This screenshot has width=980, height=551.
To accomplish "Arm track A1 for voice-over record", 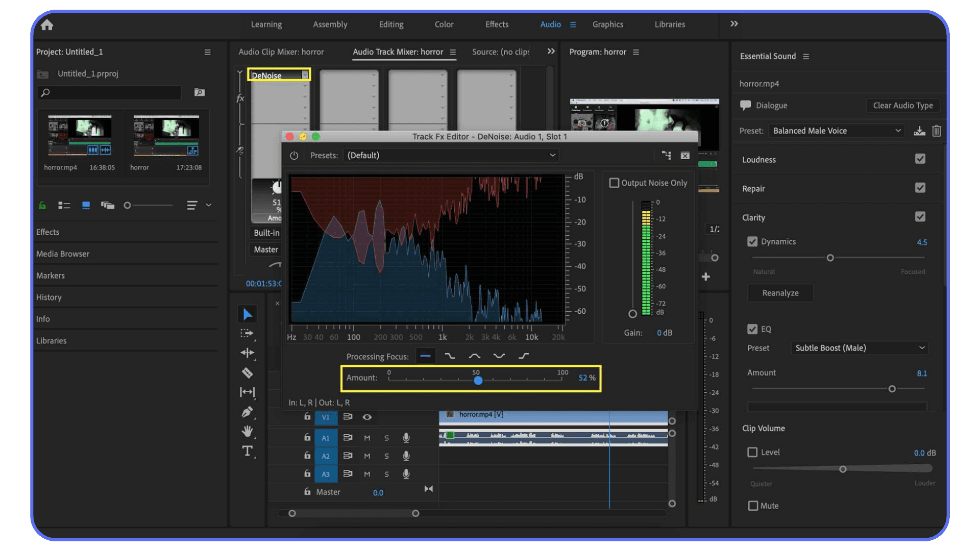I will 406,437.
